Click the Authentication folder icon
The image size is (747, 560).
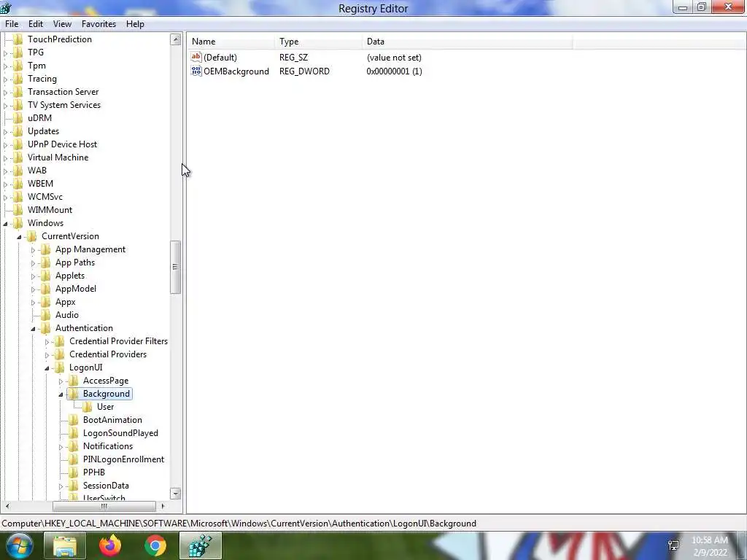(46, 327)
